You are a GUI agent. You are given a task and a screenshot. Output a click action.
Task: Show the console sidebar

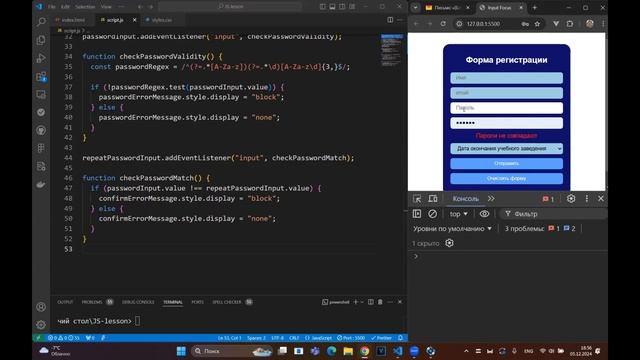point(417,213)
